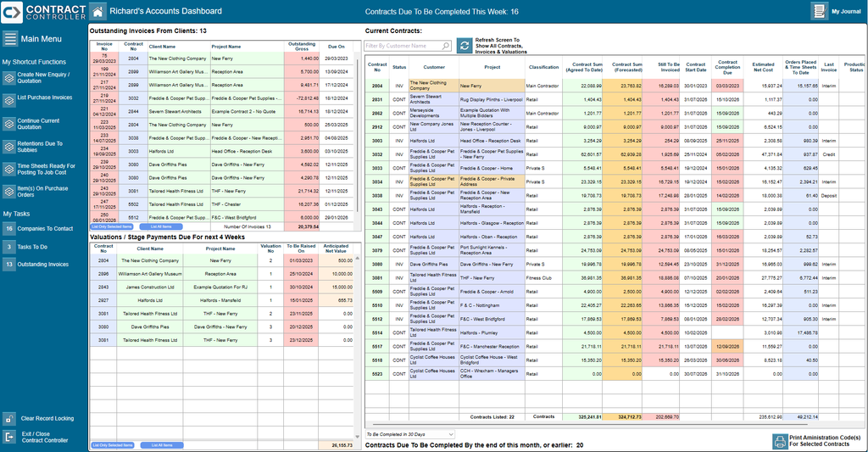The height and width of the screenshot is (452, 868).
Task: Open My Journal icon
Action: coord(820,11)
